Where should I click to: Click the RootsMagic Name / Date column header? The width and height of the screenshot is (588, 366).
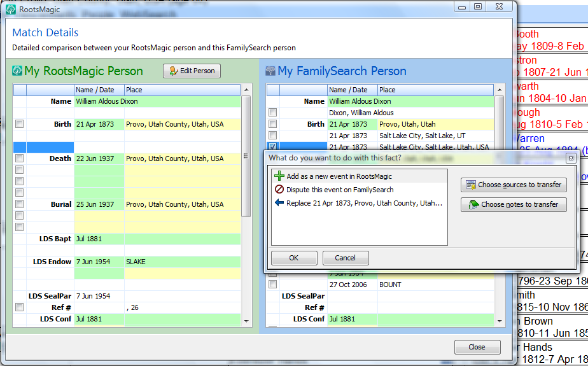pos(99,90)
